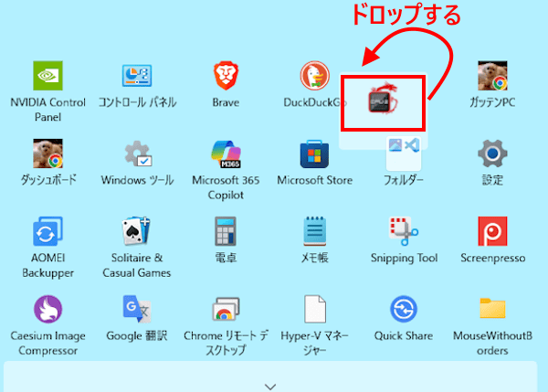Click the "Windows ツール" label text
The width and height of the screenshot is (548, 392).
click(137, 180)
